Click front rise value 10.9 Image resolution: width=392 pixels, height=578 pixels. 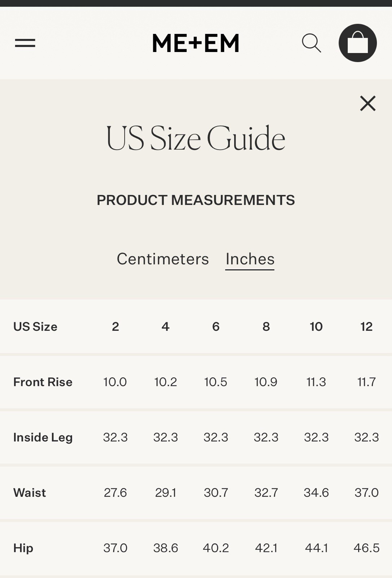tap(266, 382)
